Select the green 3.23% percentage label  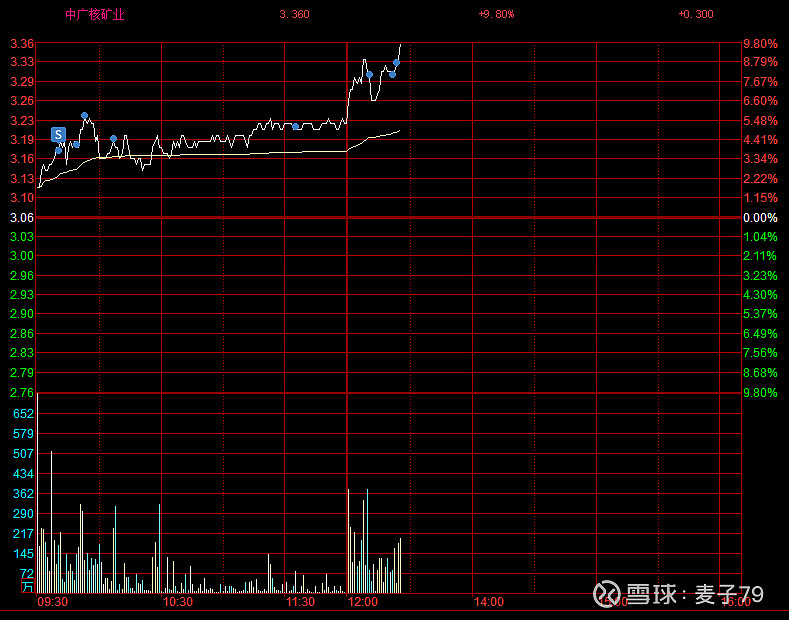click(760, 275)
